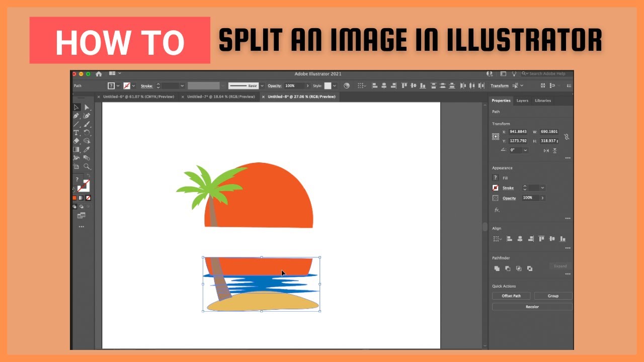Select the Line Segment tool
644x362 pixels.
76,124
